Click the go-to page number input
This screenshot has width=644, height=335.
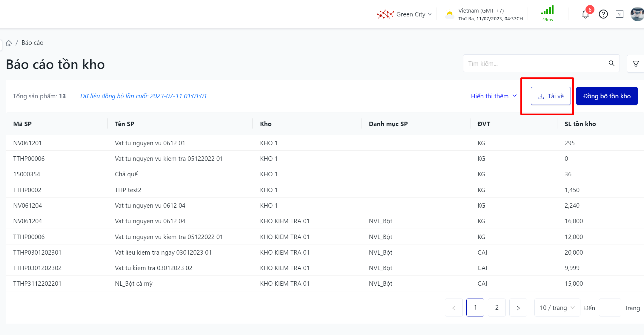[610, 308]
